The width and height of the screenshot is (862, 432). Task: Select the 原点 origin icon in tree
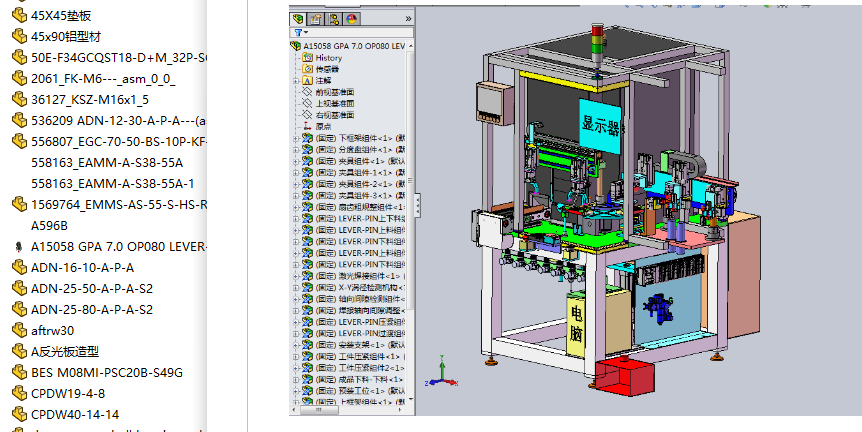308,127
